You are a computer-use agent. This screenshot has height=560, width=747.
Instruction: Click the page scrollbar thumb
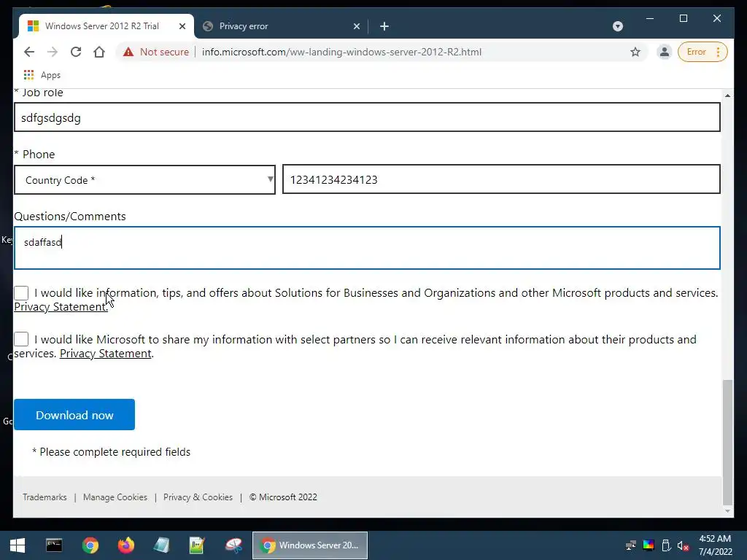tap(727, 442)
